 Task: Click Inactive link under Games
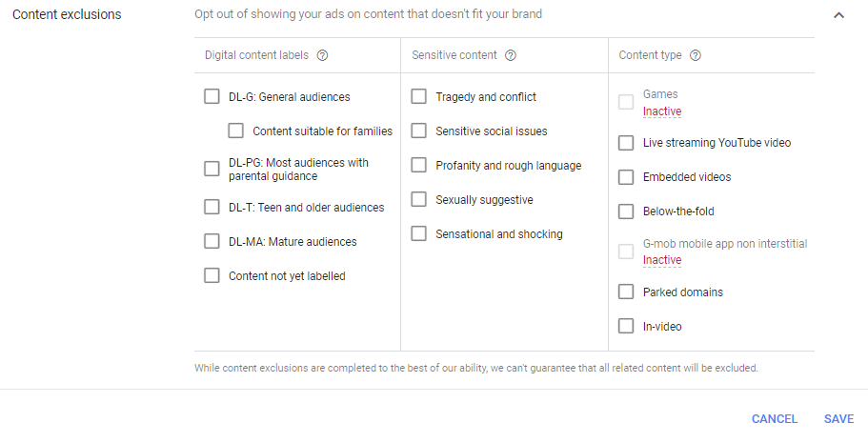tap(662, 111)
